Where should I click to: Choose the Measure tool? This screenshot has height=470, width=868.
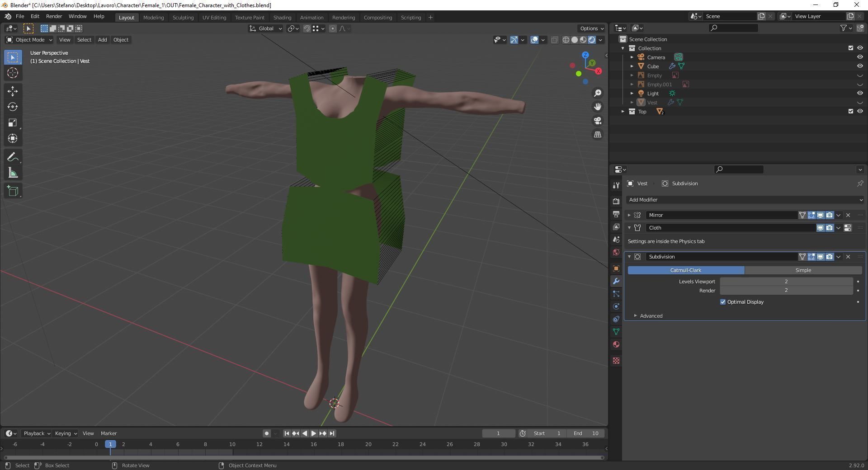[12, 173]
